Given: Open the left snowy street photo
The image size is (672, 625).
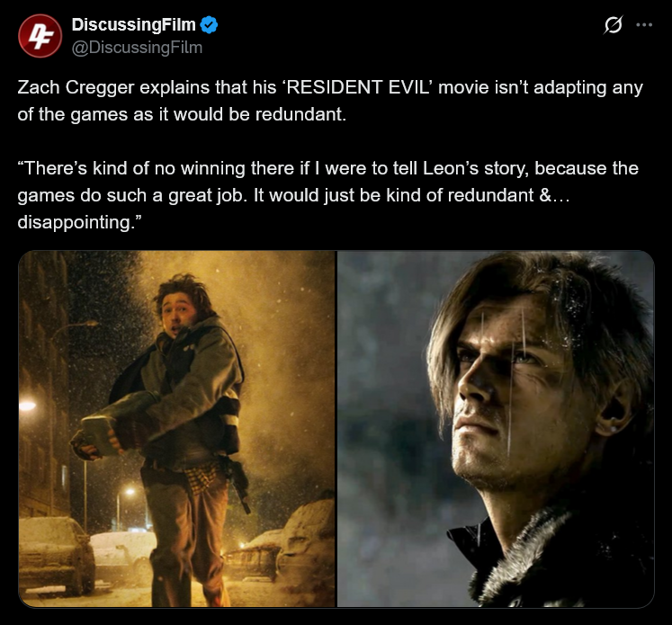Looking at the screenshot, I should click(x=176, y=429).
